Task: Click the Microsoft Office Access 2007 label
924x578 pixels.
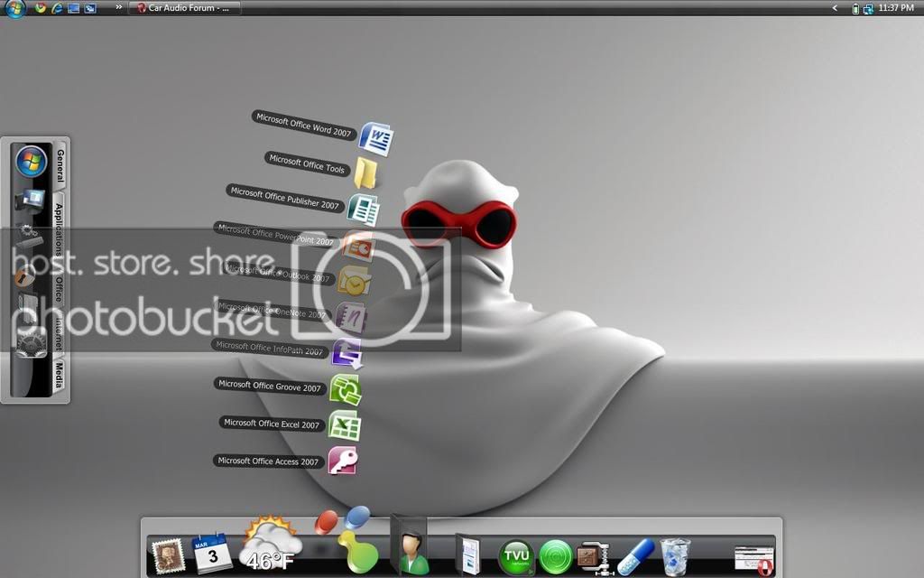Action: 268,461
